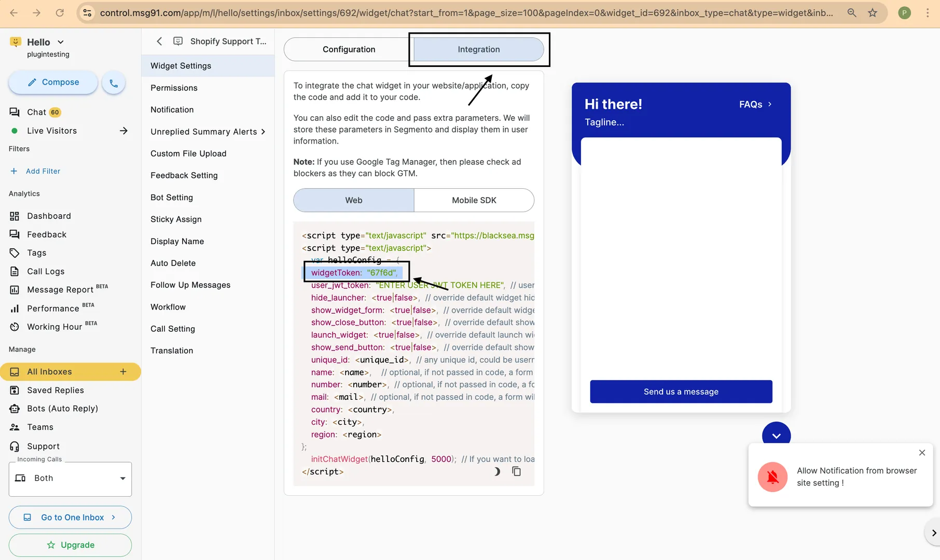Open Permissions in widget settings menu

click(174, 88)
